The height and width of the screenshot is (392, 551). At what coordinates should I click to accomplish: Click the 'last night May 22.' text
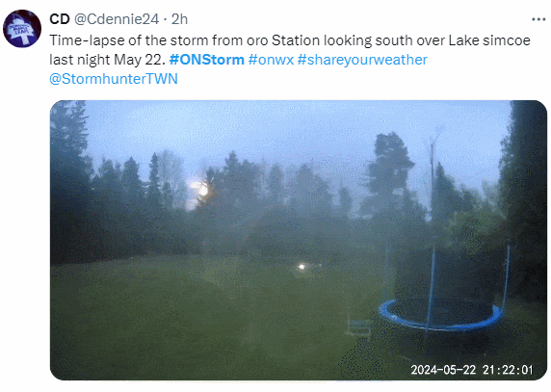108,60
